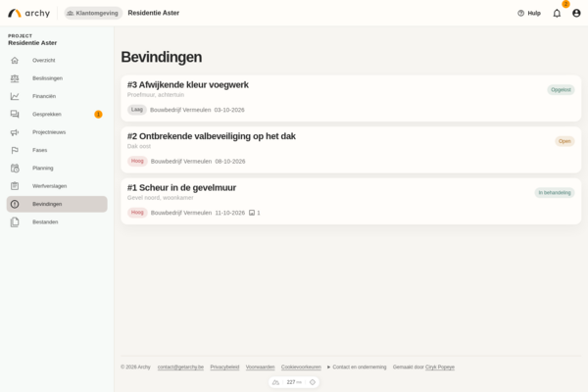Click the subtitle Gevel noord, woonkamer
The image size is (588, 392).
160,198
